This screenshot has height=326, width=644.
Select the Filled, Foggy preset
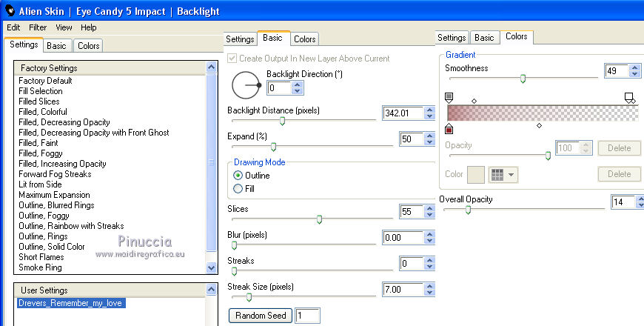click(x=41, y=153)
